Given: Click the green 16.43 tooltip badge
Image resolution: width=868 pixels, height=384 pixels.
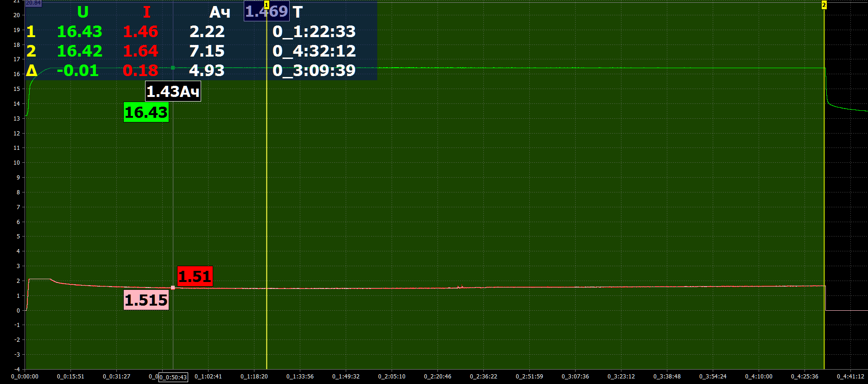Looking at the screenshot, I should coord(146,112).
